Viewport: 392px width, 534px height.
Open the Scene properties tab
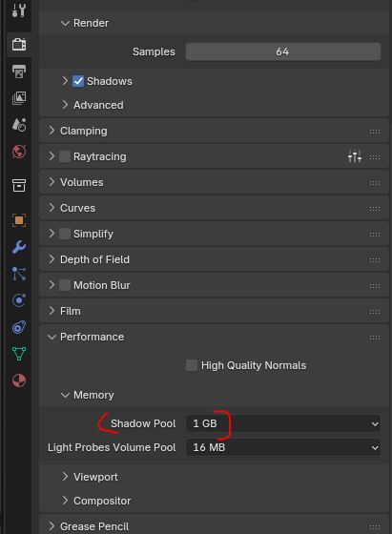(x=19, y=125)
